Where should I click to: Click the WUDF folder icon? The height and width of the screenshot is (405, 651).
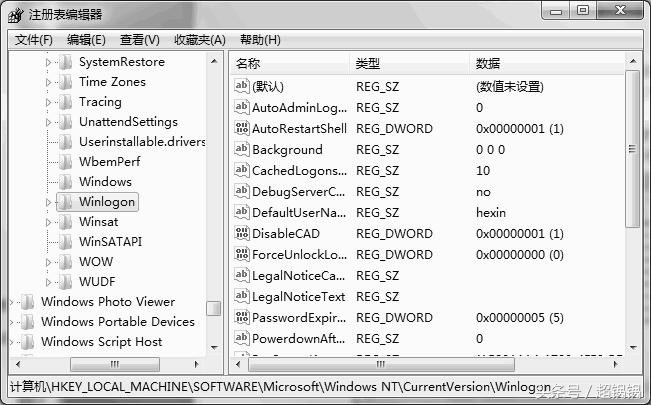click(x=66, y=282)
